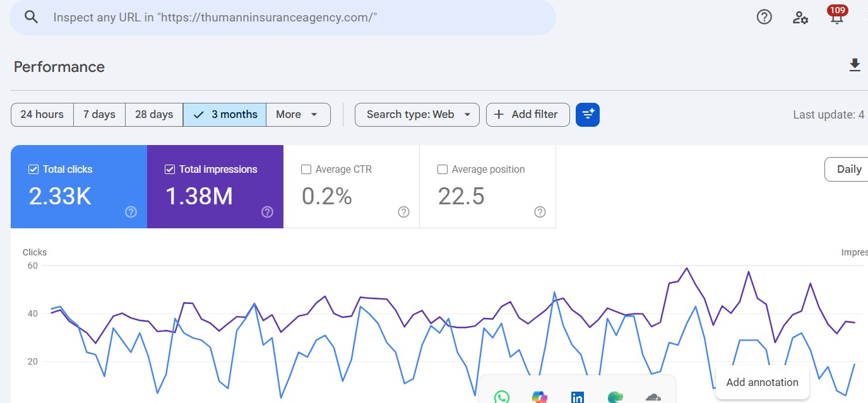Toggle the Total impressions checkbox
868x403 pixels.
pos(169,169)
